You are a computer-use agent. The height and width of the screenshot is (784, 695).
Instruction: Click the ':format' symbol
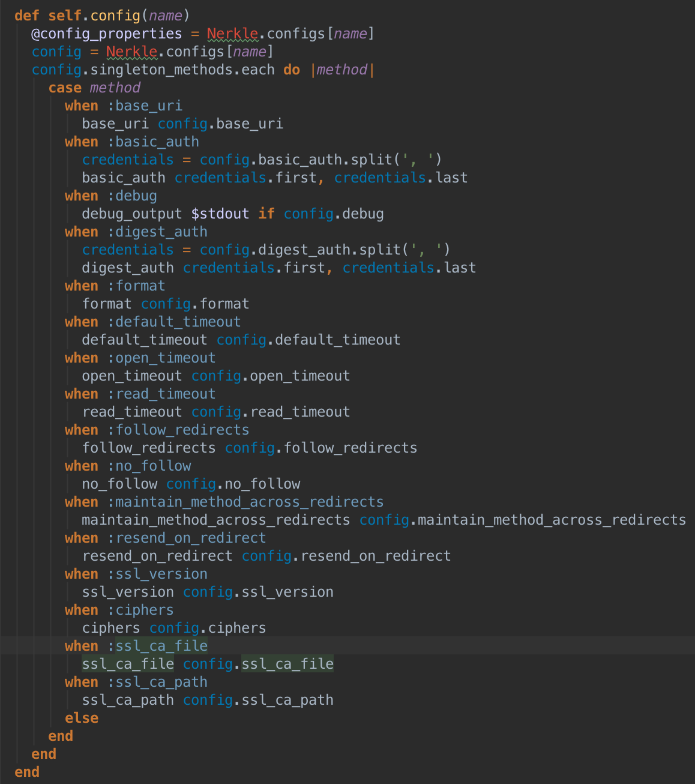[136, 286]
